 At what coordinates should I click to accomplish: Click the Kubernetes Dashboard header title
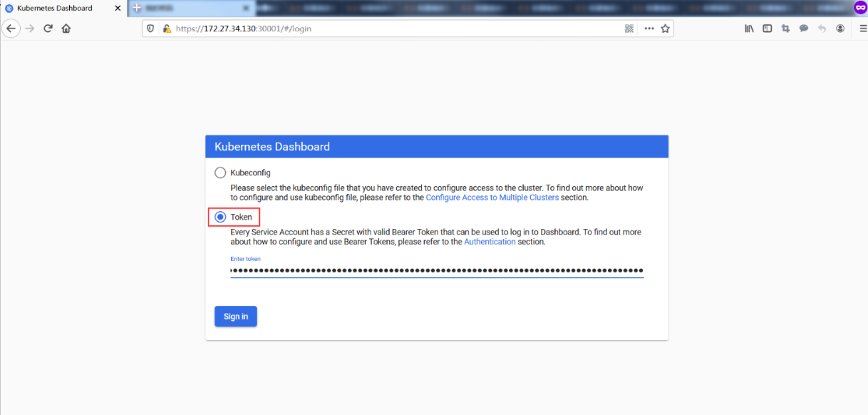tap(272, 147)
